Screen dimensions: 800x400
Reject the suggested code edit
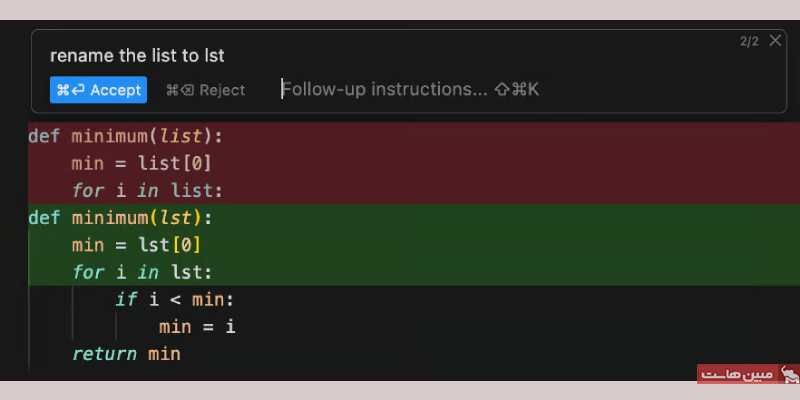coord(206,90)
